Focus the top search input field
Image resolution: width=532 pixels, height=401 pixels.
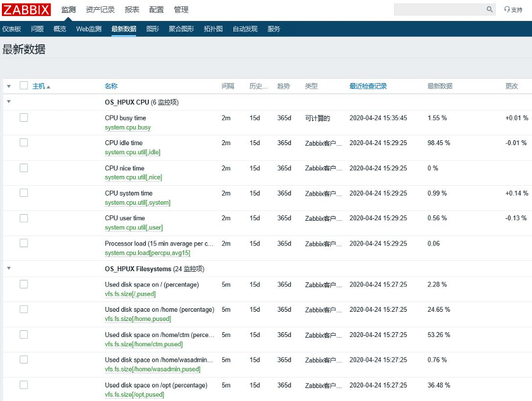[440, 9]
